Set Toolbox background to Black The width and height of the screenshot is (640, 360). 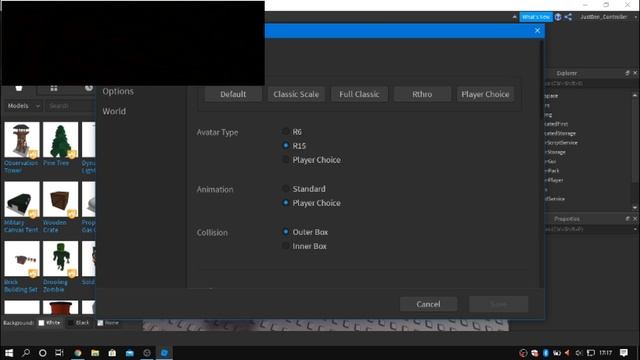pyautogui.click(x=78, y=323)
